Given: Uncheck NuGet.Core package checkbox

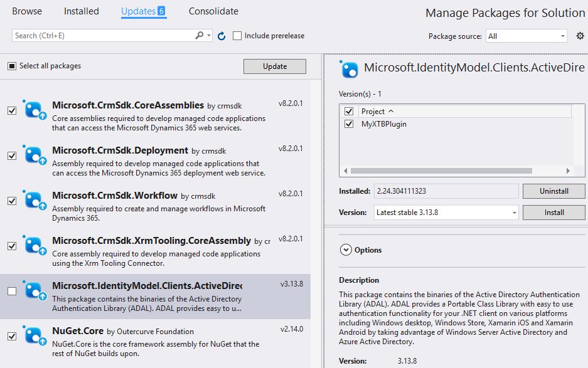Looking at the screenshot, I should click(x=12, y=337).
